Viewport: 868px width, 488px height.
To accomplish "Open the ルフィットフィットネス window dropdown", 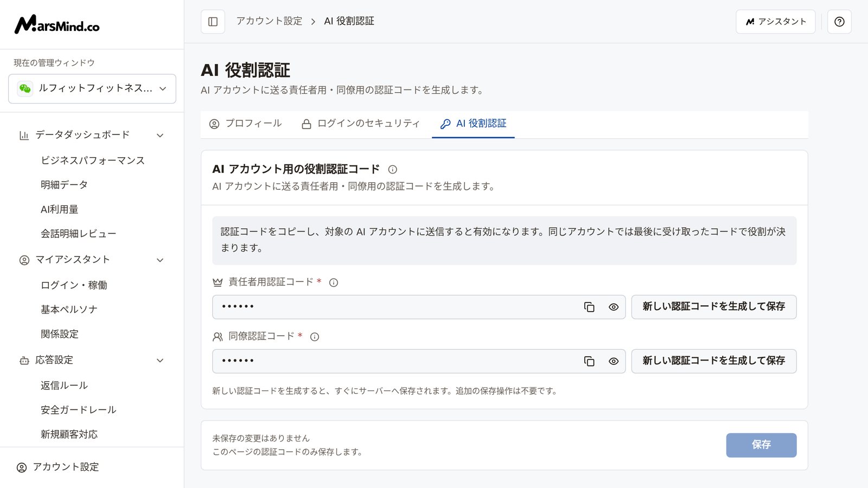I will (92, 88).
